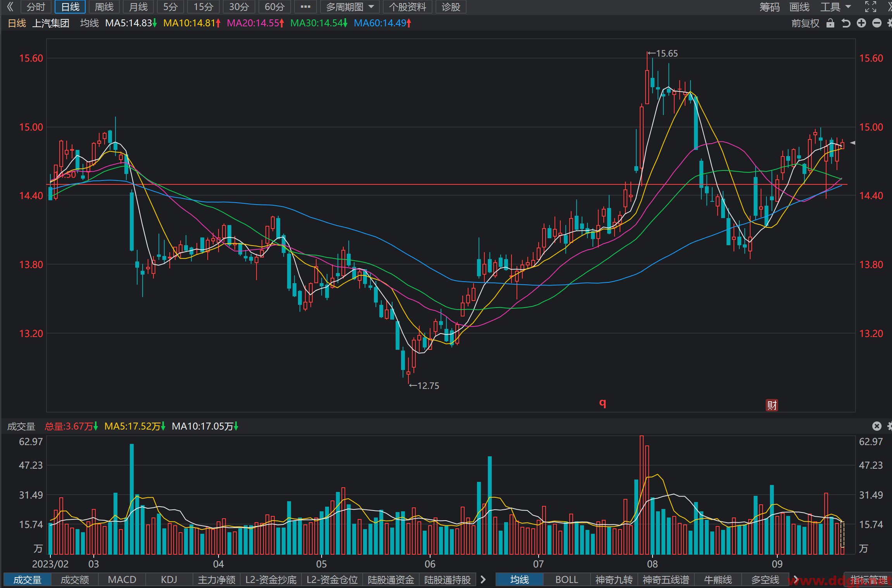
Task: Collapse left panel with double chevron
Action: (x=10, y=7)
